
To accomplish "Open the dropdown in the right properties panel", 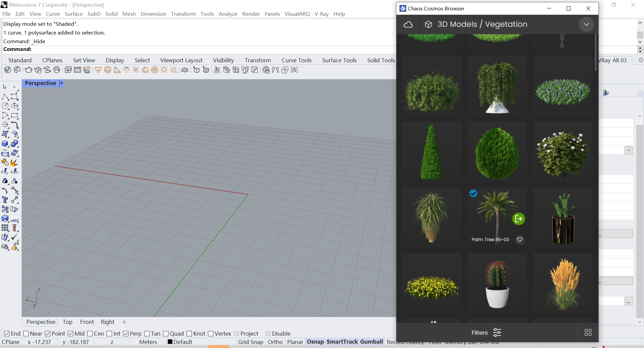I will pos(629,150).
